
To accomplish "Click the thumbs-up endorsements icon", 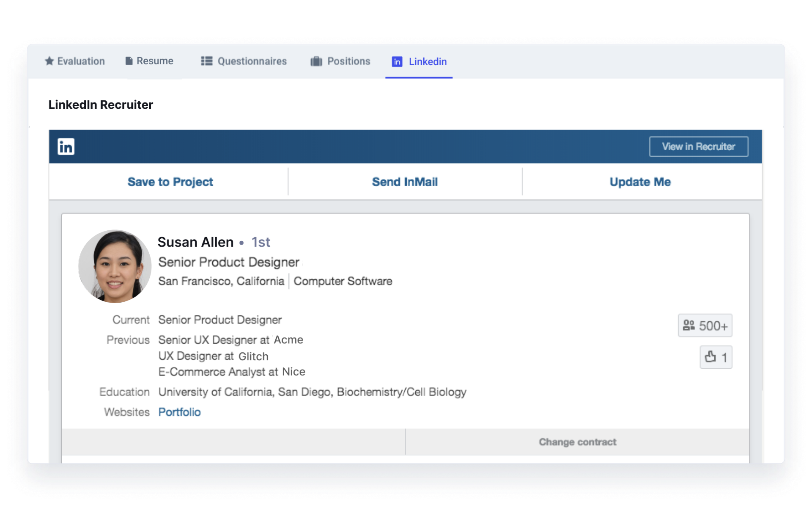I will [x=710, y=357].
